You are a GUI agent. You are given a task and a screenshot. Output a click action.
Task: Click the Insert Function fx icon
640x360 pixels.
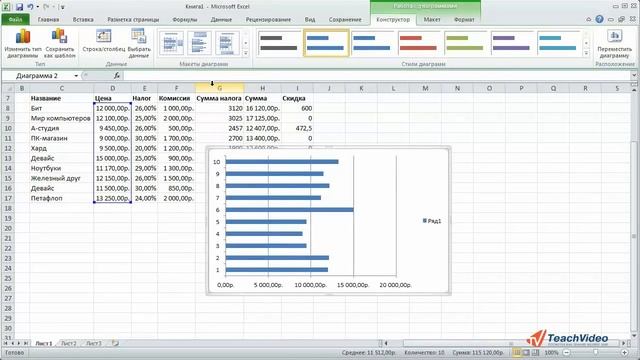(x=116, y=76)
